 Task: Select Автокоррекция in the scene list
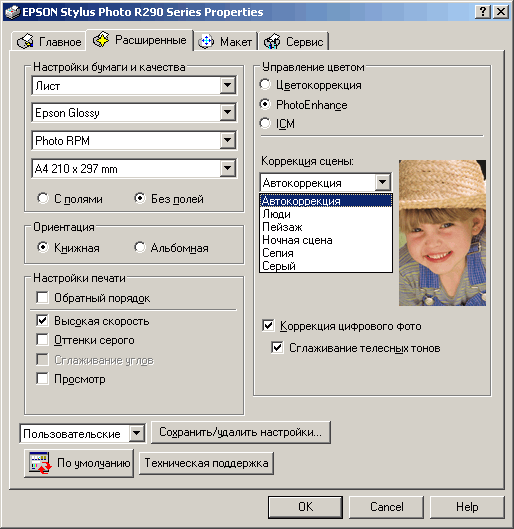(x=326, y=201)
